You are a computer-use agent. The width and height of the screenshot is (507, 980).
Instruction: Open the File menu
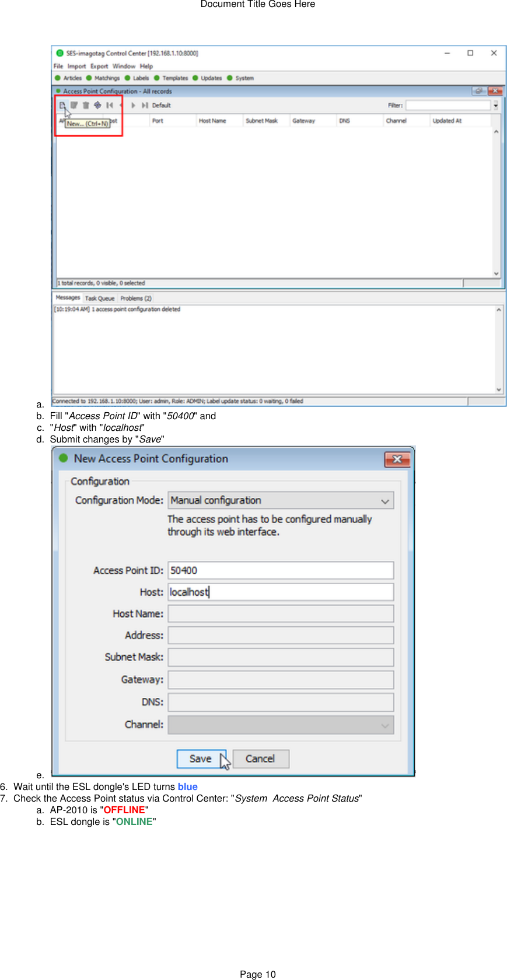click(58, 66)
